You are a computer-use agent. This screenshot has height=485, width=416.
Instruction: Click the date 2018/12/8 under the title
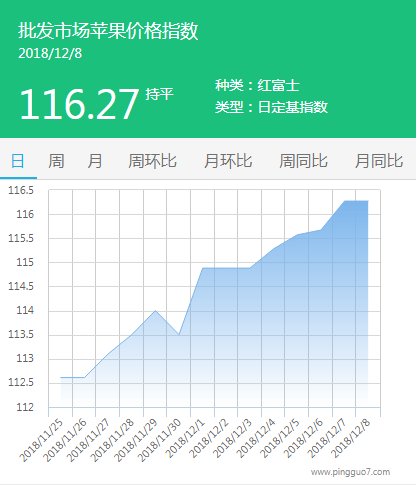(50, 53)
